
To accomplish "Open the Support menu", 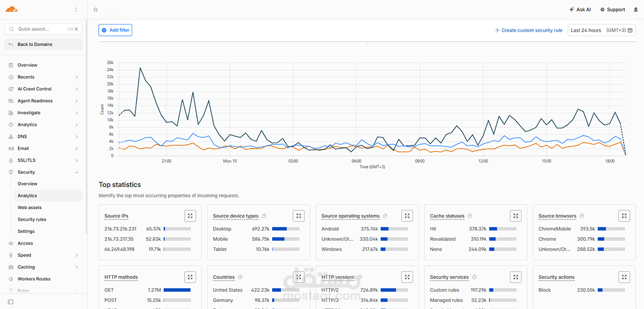I will 612,10.
